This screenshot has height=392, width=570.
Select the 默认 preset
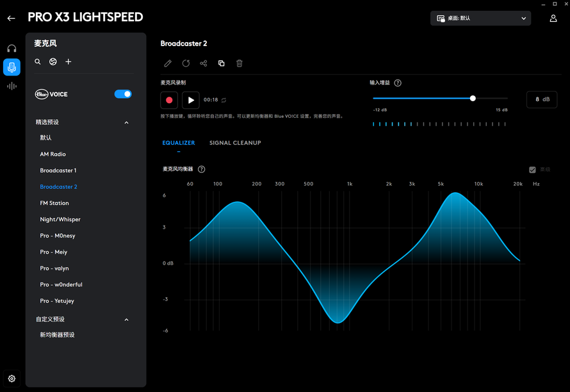[46, 138]
